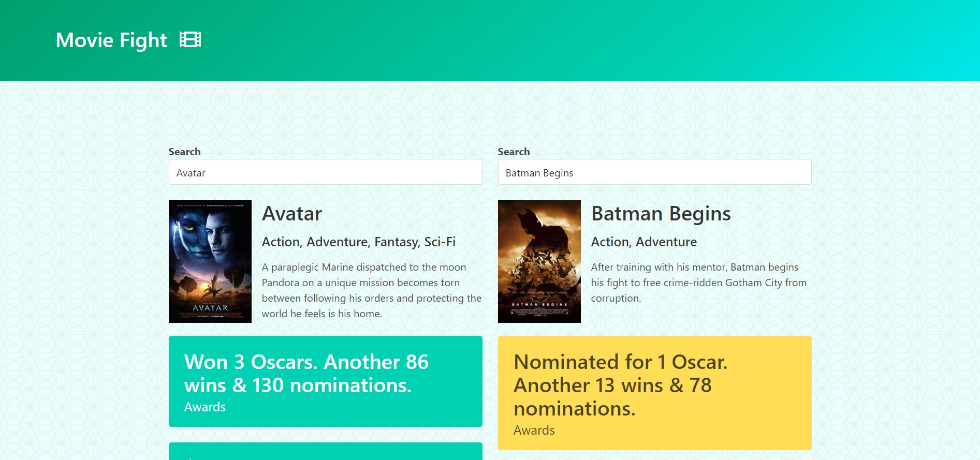Select the Avatar movie poster

[x=210, y=261]
